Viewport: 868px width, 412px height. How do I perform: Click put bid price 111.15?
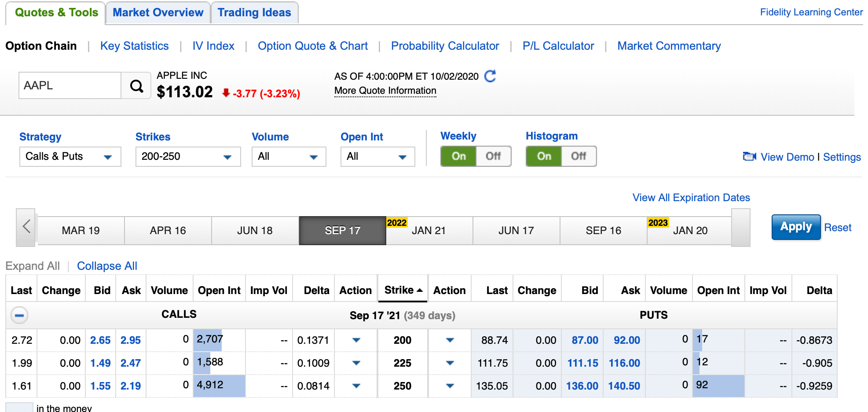[582, 363]
